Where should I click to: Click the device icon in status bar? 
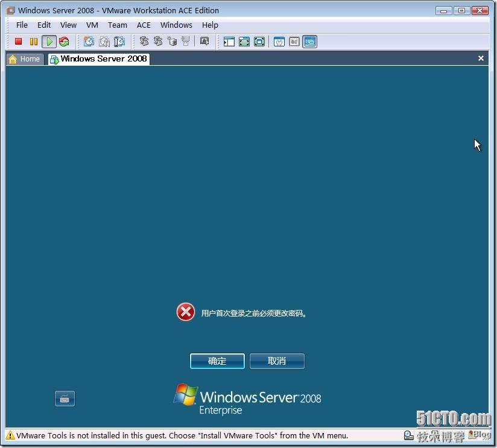click(408, 436)
